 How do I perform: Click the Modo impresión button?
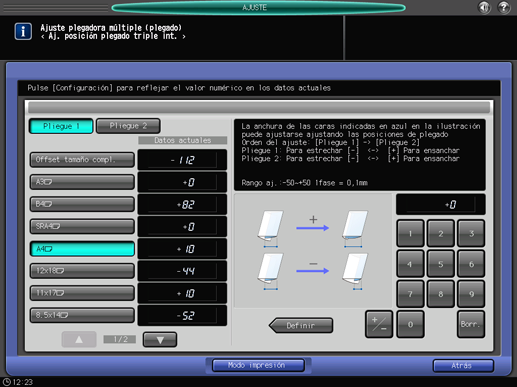tap(258, 365)
